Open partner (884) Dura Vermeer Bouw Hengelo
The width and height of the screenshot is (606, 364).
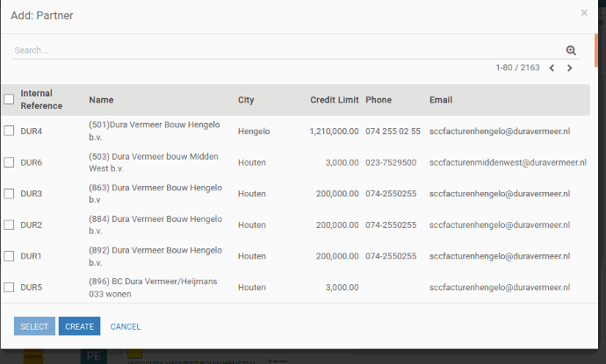click(155, 225)
